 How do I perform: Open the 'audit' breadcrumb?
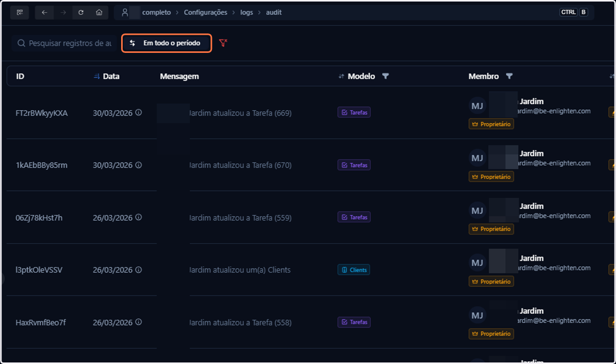274,12
